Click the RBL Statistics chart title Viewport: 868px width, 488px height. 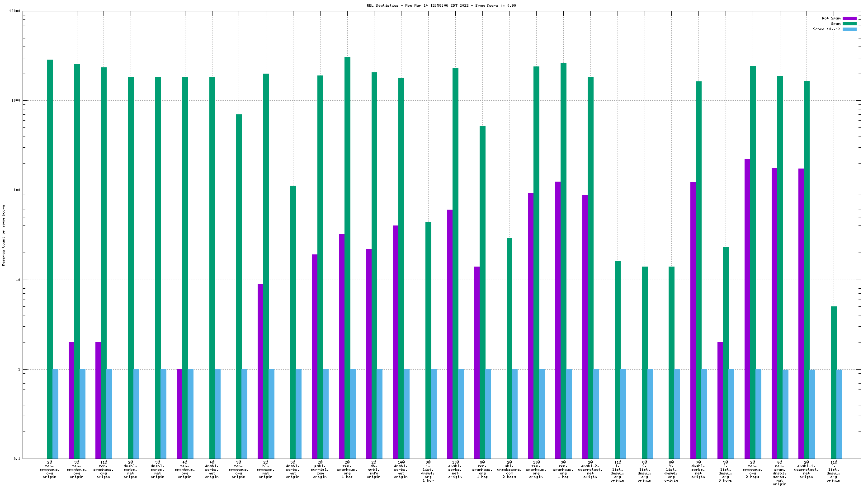click(x=441, y=5)
